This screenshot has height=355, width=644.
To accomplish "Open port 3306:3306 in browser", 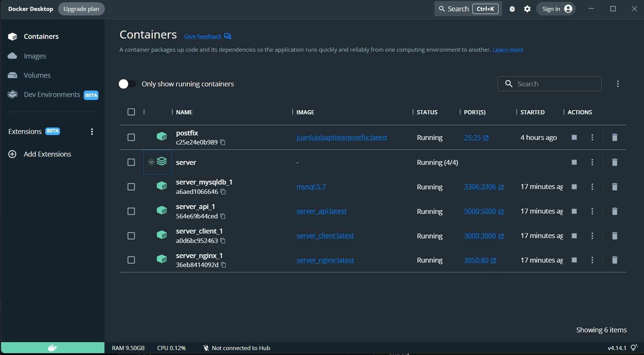I will (484, 187).
